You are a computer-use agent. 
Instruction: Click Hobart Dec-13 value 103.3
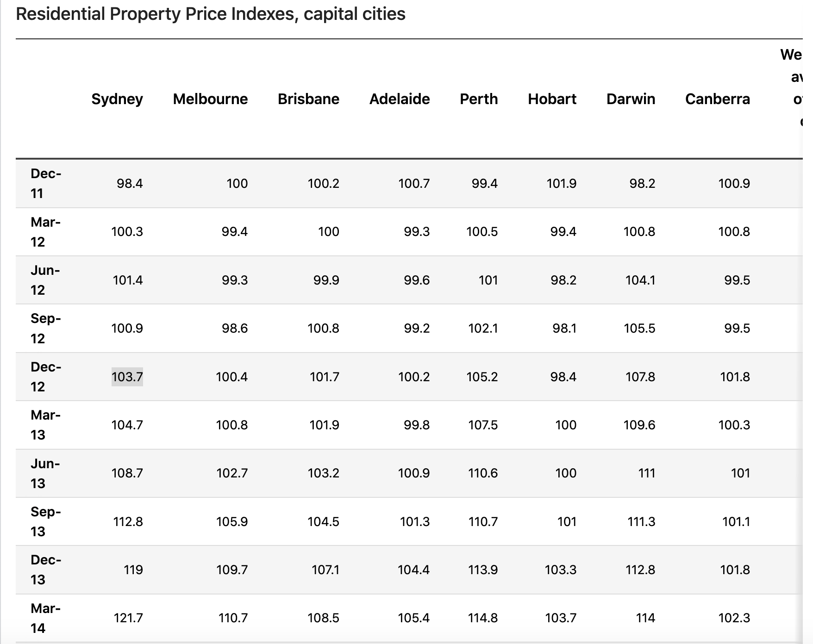tap(561, 570)
